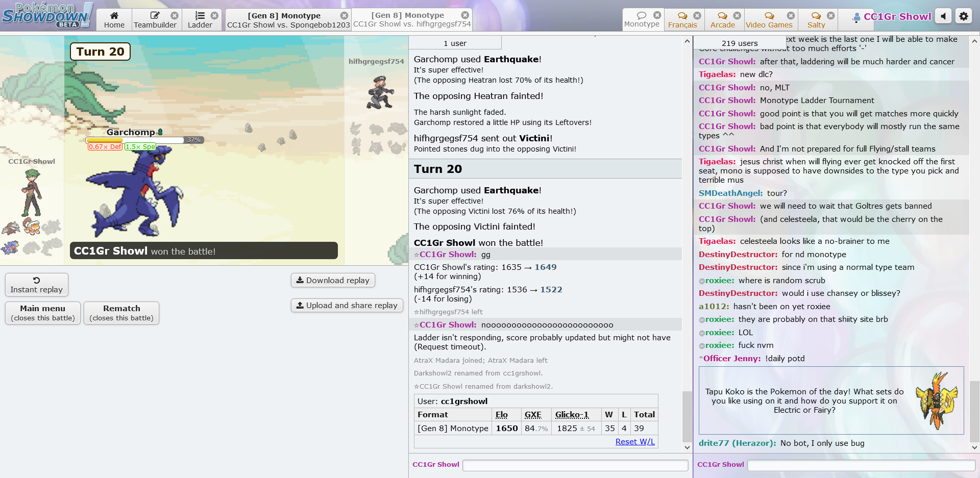980x478 pixels.
Task: Focus the Monotype room chat input
Action: [861, 465]
